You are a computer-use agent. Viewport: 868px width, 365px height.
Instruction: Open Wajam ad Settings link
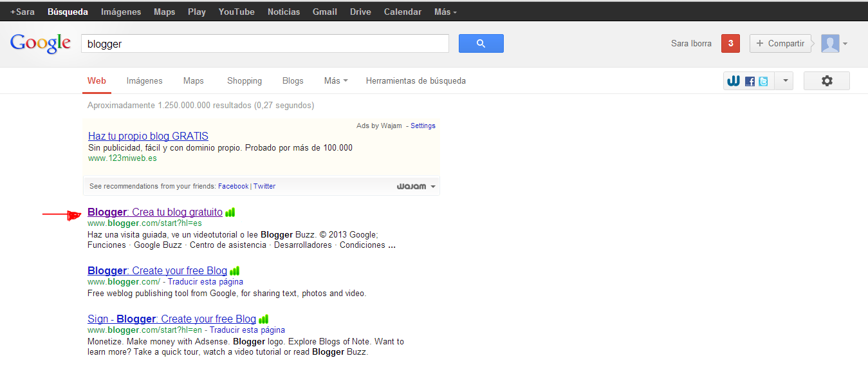(x=423, y=126)
